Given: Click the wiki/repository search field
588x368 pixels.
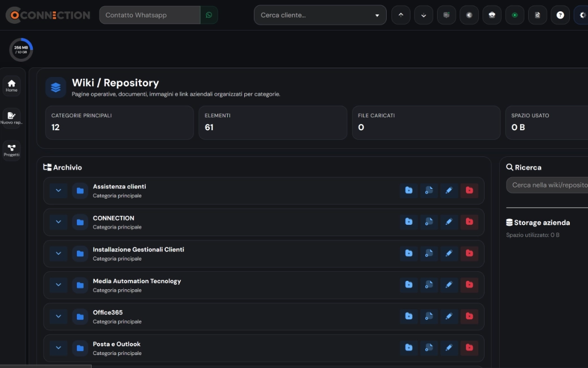Looking at the screenshot, I should 547,185.
